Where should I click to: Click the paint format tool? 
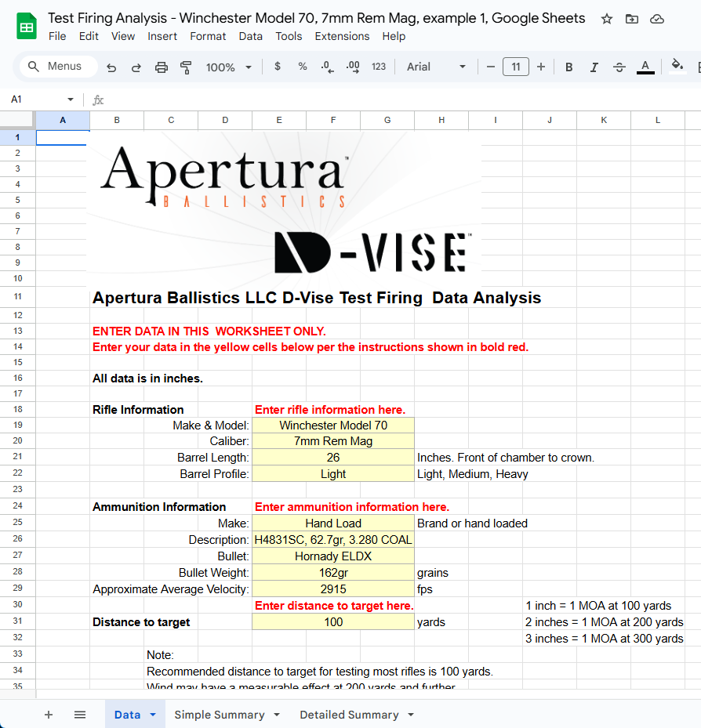186,67
